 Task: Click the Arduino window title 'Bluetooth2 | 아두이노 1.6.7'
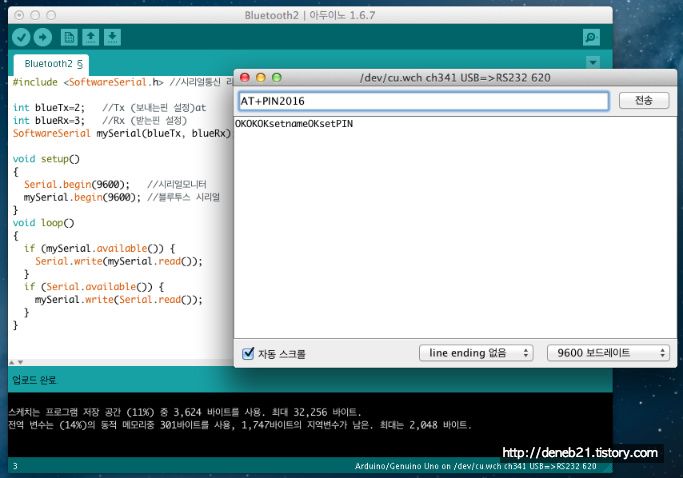tap(310, 15)
